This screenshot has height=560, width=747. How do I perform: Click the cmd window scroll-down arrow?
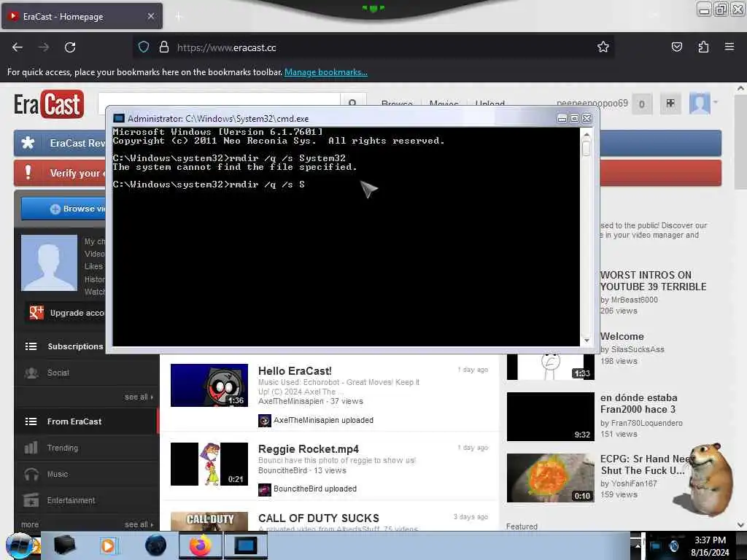(587, 340)
